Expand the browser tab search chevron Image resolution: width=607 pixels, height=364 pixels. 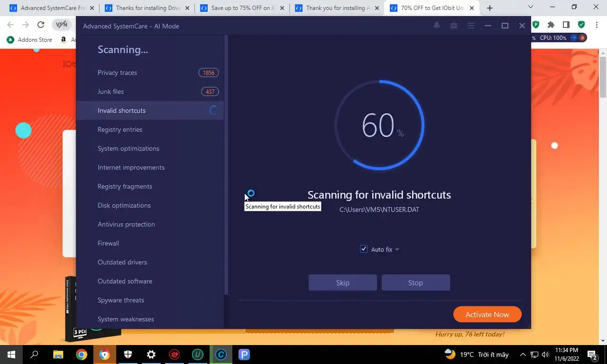531,7
